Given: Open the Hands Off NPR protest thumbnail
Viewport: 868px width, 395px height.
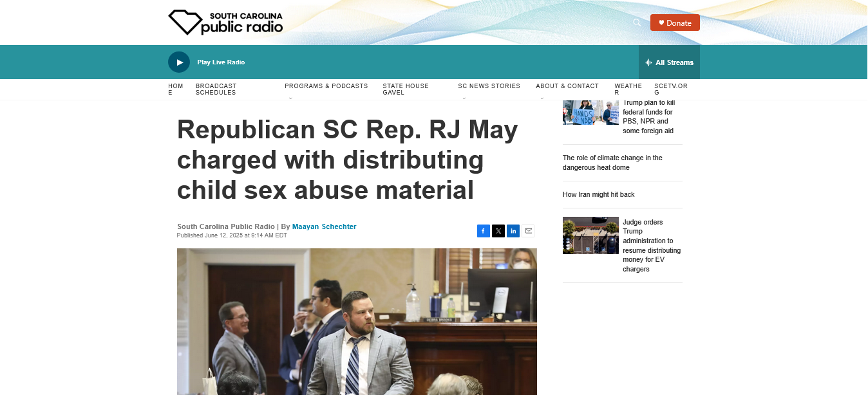Looking at the screenshot, I should pyautogui.click(x=590, y=113).
